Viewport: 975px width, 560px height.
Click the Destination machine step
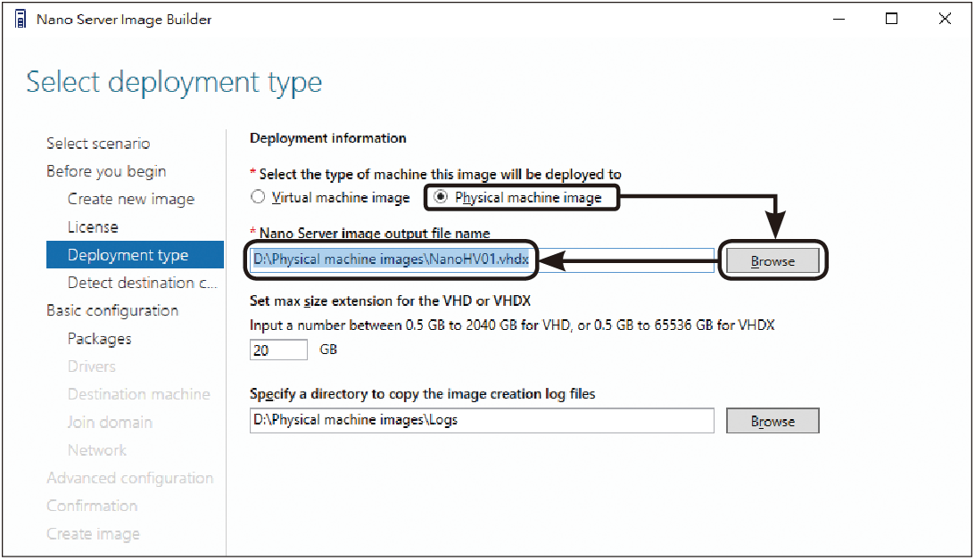[138, 394]
